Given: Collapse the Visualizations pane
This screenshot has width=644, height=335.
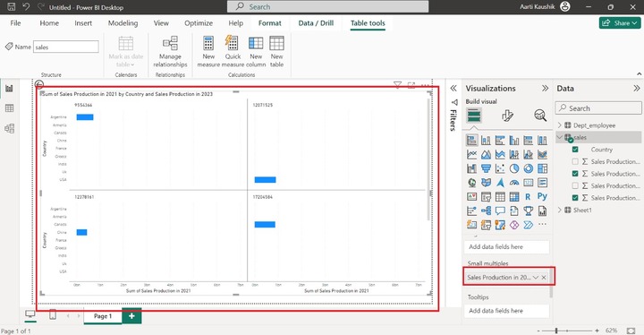Looking at the screenshot, I should [x=545, y=88].
